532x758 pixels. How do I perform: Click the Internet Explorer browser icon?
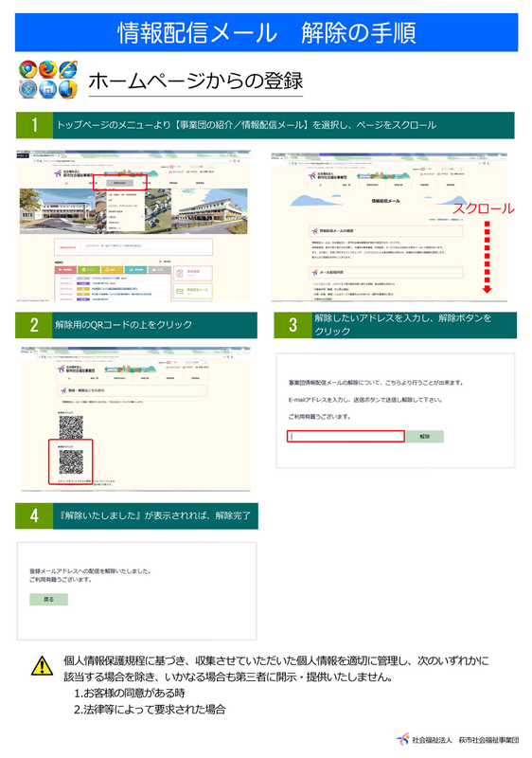tap(68, 69)
